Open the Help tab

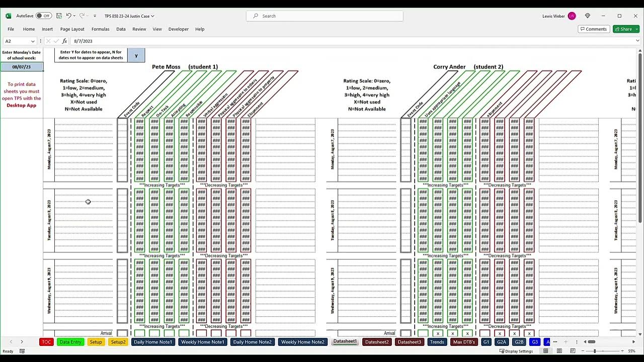(x=200, y=29)
